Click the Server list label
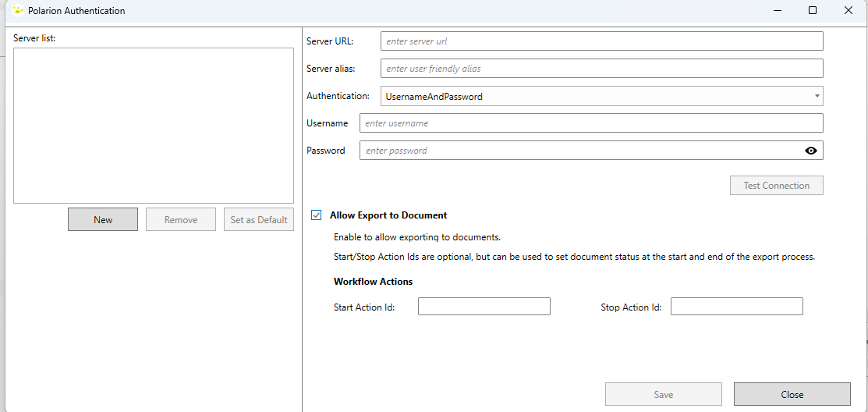This screenshot has height=412, width=868. pos(35,39)
